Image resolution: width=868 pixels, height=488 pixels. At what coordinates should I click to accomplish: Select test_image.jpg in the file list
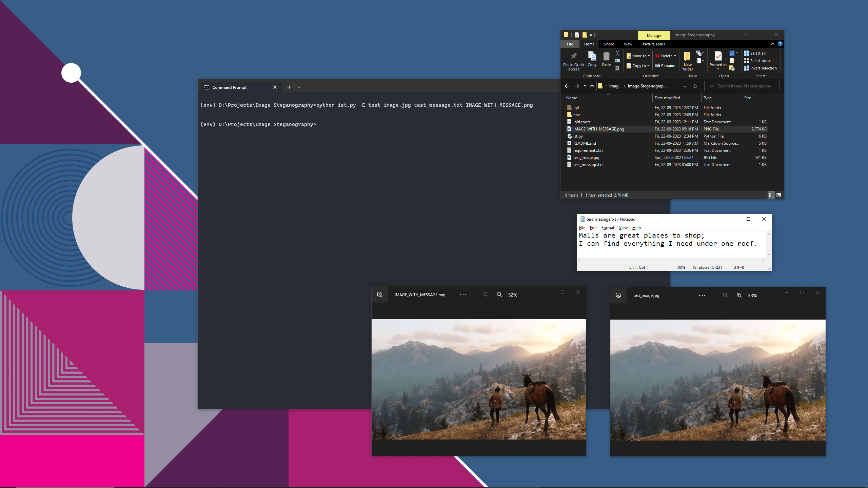tap(586, 158)
